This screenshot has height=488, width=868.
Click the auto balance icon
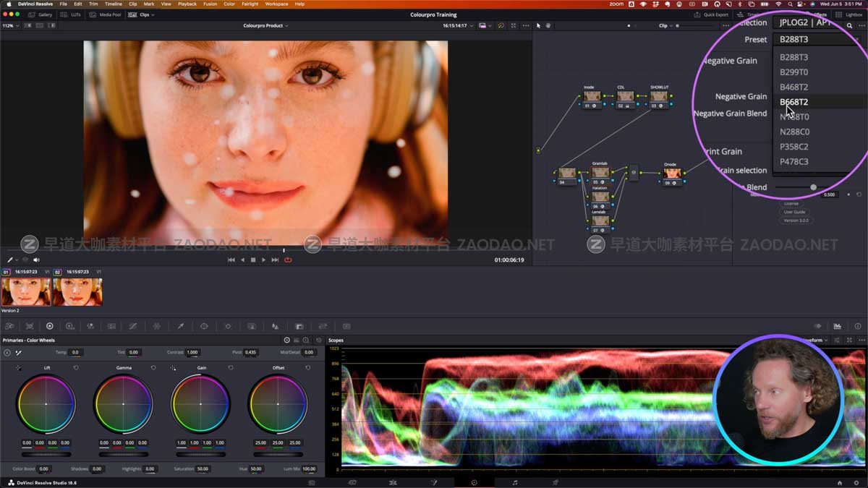tap(7, 353)
